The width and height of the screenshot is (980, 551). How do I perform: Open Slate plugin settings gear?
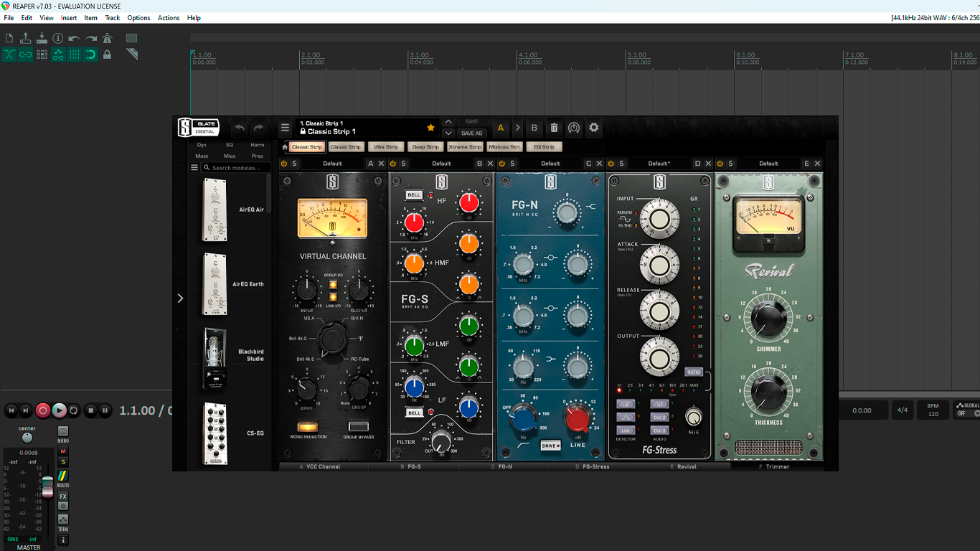pyautogui.click(x=593, y=128)
